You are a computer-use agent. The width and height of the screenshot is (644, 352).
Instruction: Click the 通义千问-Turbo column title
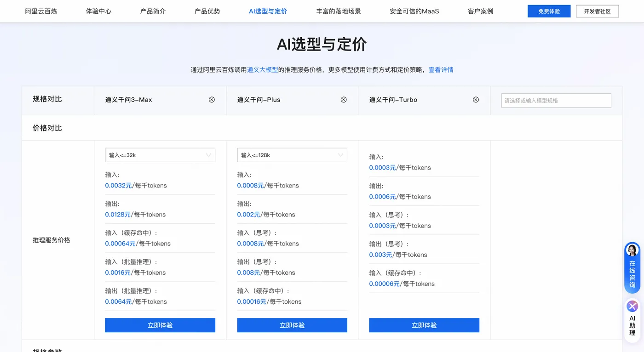(393, 100)
